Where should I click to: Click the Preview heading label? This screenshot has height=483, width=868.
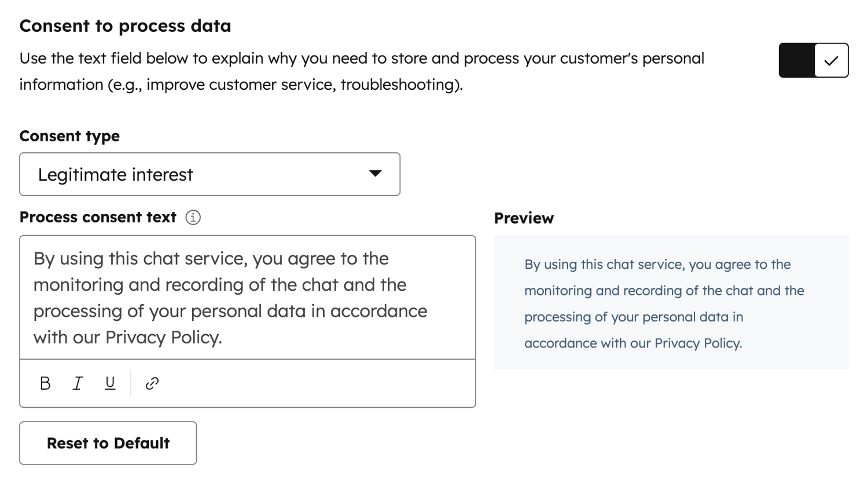tap(524, 218)
